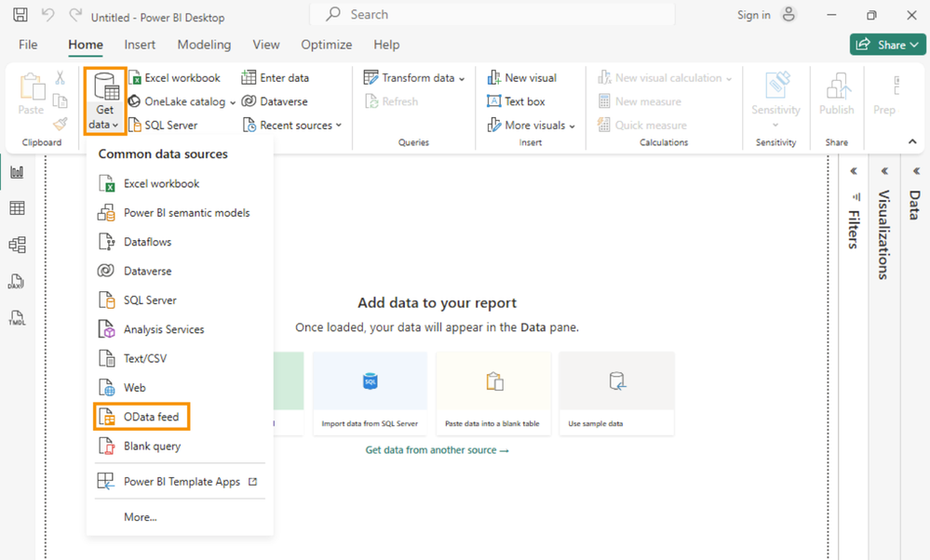This screenshot has width=930, height=560.
Task: Insert a Text box
Action: coord(516,101)
